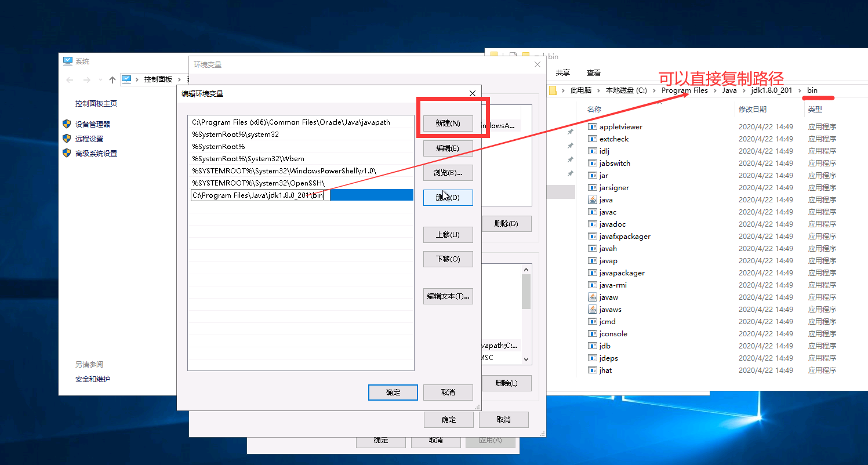
Task: Click the idlj file icon
Action: click(593, 151)
